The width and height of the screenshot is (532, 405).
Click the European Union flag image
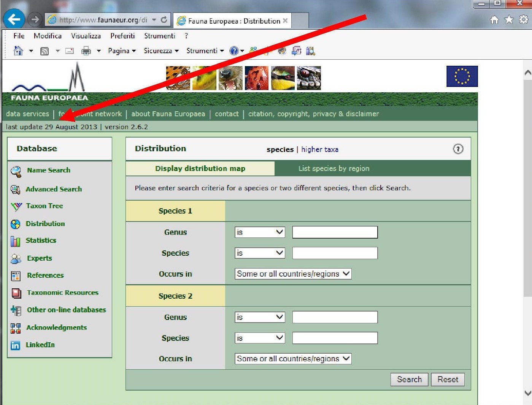pos(462,76)
